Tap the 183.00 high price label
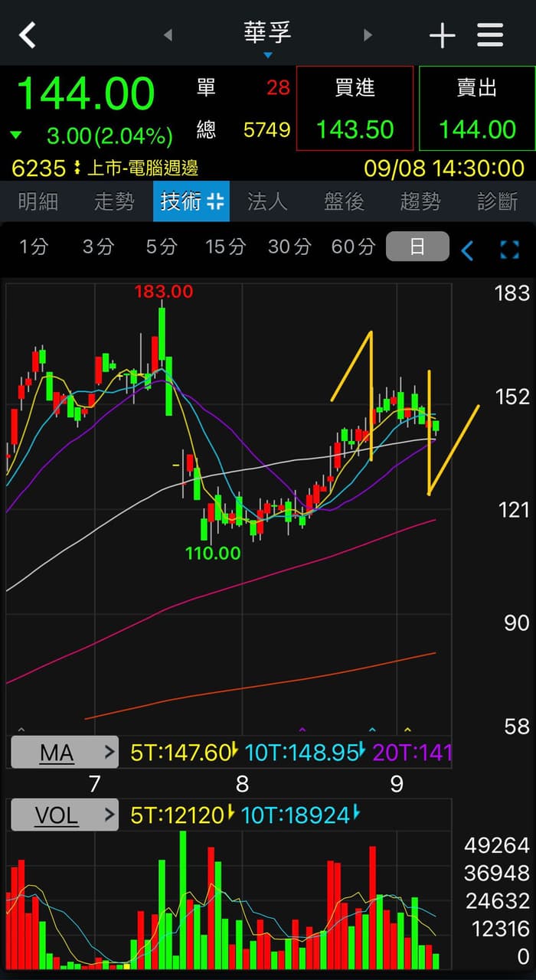536x980 pixels. [x=164, y=291]
